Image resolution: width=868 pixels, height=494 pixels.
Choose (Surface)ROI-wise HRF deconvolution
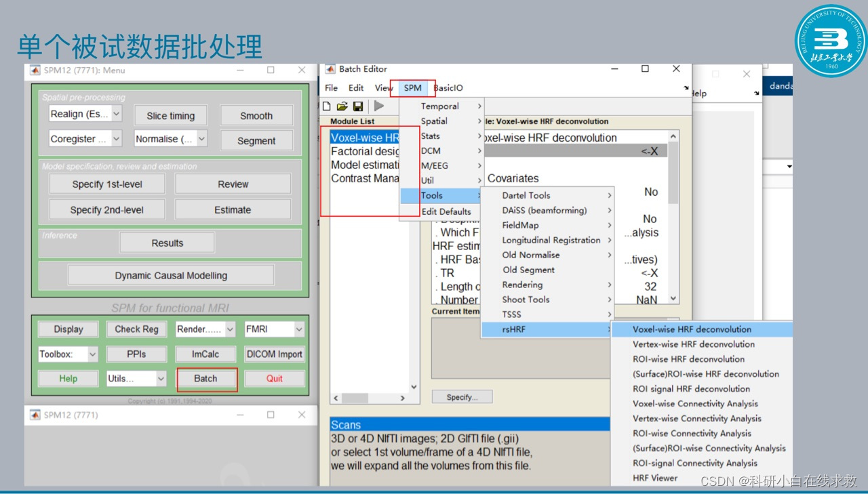[702, 375]
